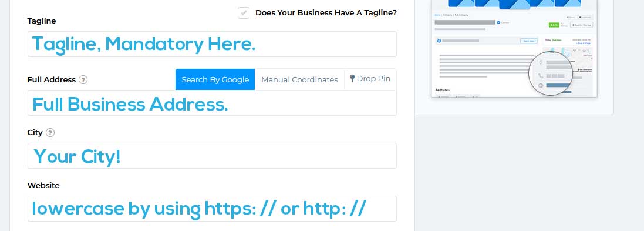Click the Website URL input field
Image resolution: width=644 pixels, height=231 pixels.
pos(212,209)
